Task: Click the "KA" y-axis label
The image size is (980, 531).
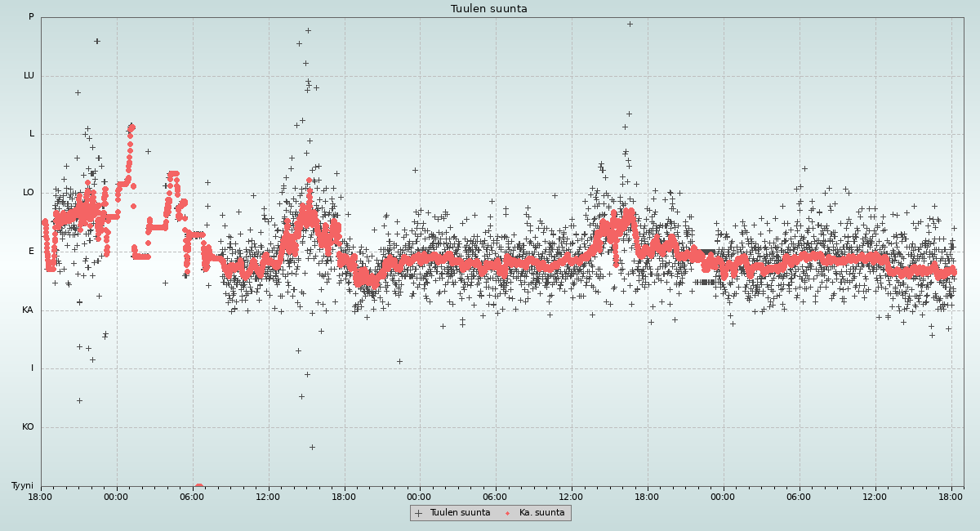Action: coord(28,310)
